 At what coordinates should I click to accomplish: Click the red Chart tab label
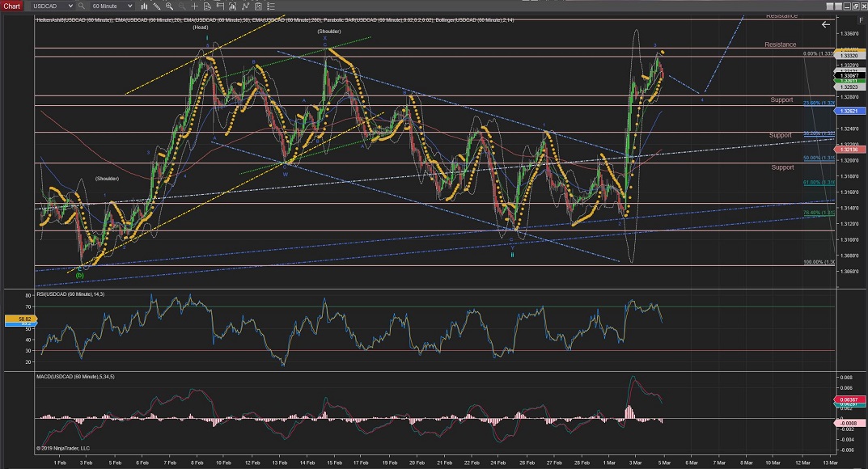click(x=11, y=6)
